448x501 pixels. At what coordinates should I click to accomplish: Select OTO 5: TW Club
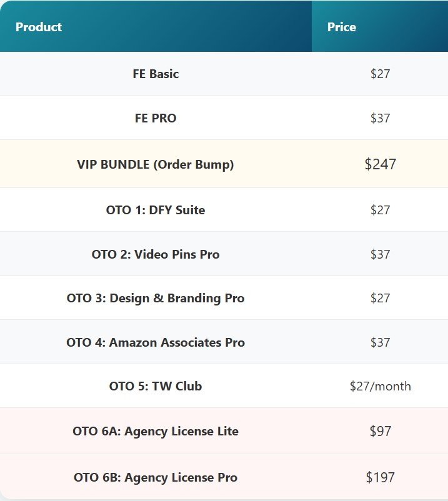[156, 386]
